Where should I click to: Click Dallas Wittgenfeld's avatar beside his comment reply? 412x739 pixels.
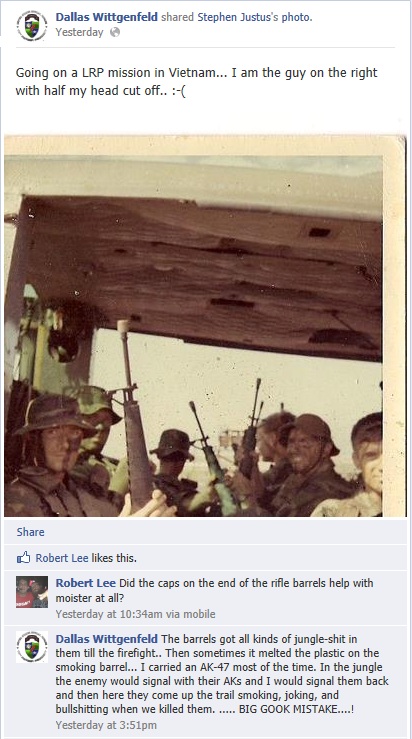tap(32, 647)
